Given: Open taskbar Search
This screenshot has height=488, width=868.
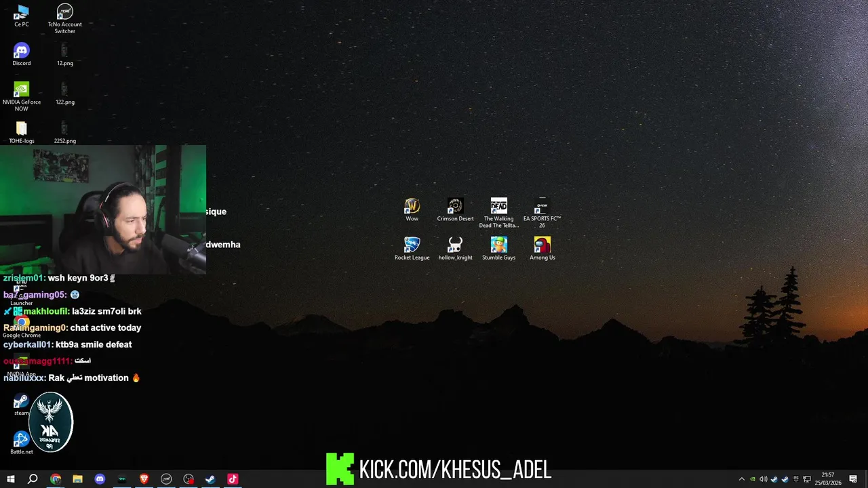Looking at the screenshot, I should (x=33, y=479).
